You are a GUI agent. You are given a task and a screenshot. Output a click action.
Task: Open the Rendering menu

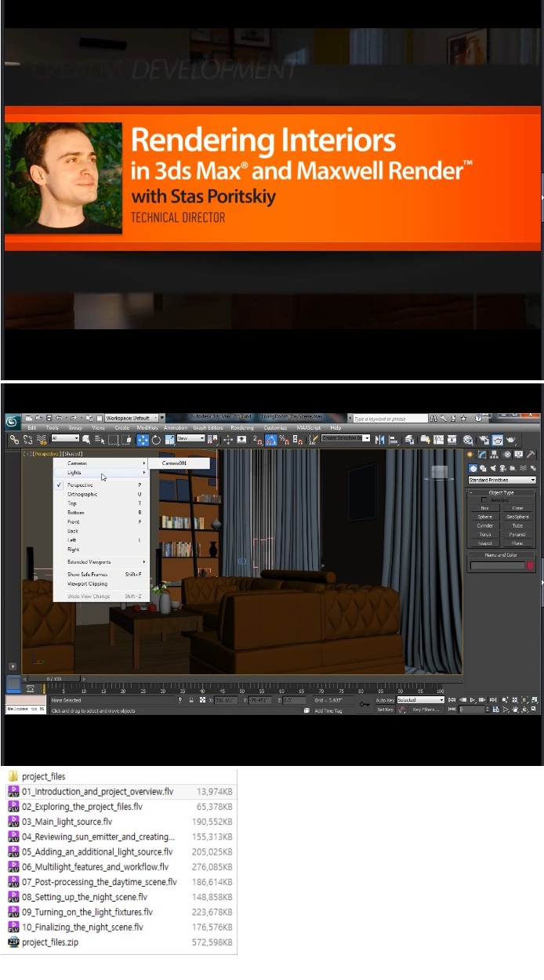click(242, 427)
